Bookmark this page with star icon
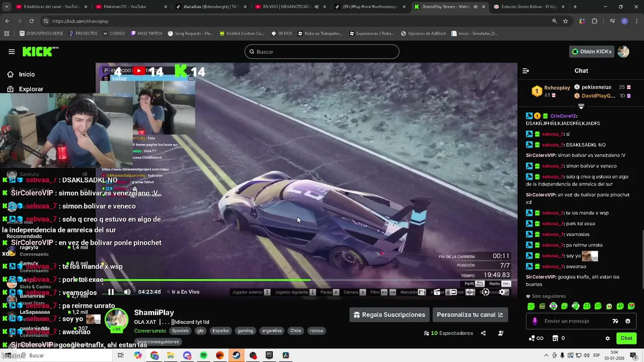 pyautogui.click(x=566, y=21)
